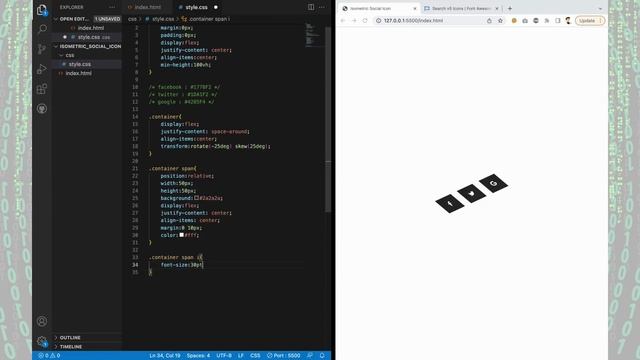Open color picker for #fff swatch
The width and height of the screenshot is (640, 360).
pyautogui.click(x=182, y=235)
